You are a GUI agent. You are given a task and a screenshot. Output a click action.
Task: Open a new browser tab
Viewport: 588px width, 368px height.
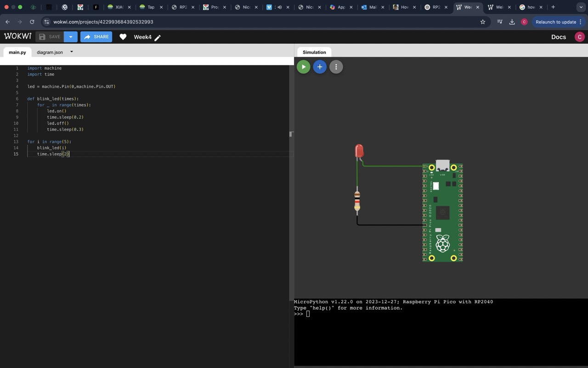553,7
